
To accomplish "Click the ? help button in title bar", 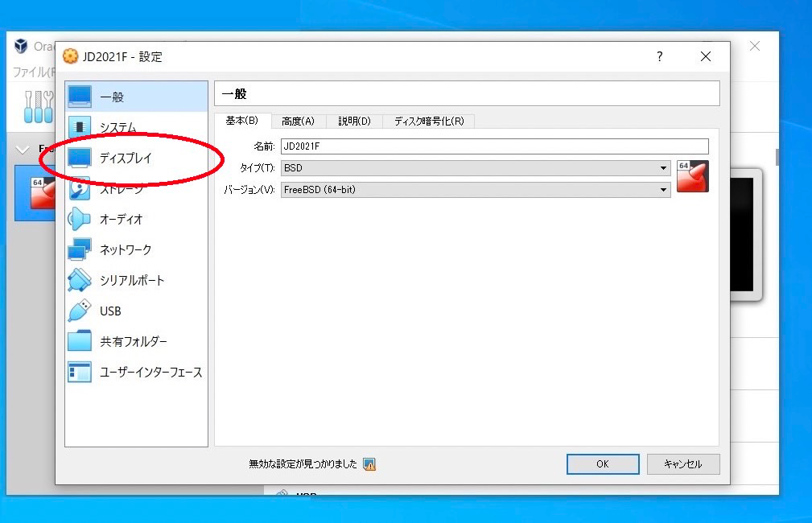I will pyautogui.click(x=659, y=56).
